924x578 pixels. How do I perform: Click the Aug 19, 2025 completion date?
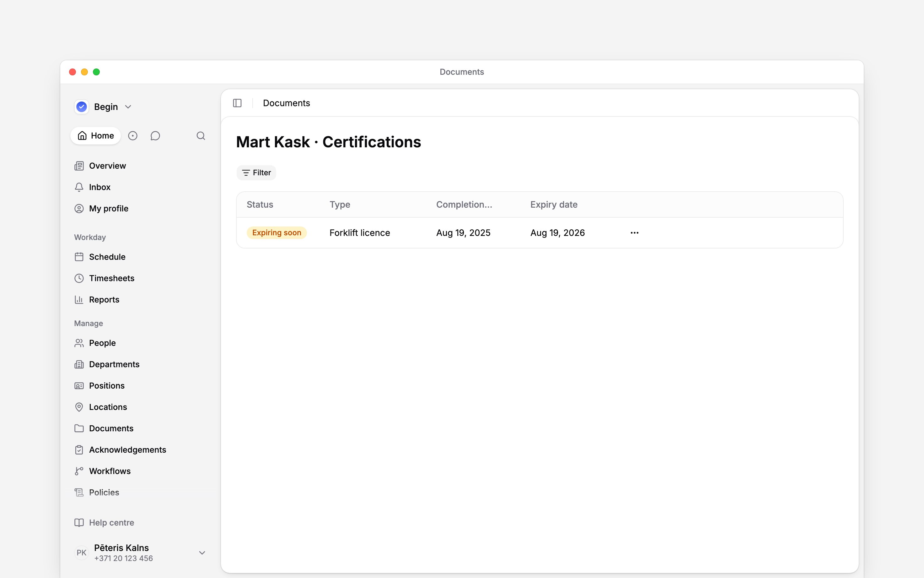[x=463, y=233]
